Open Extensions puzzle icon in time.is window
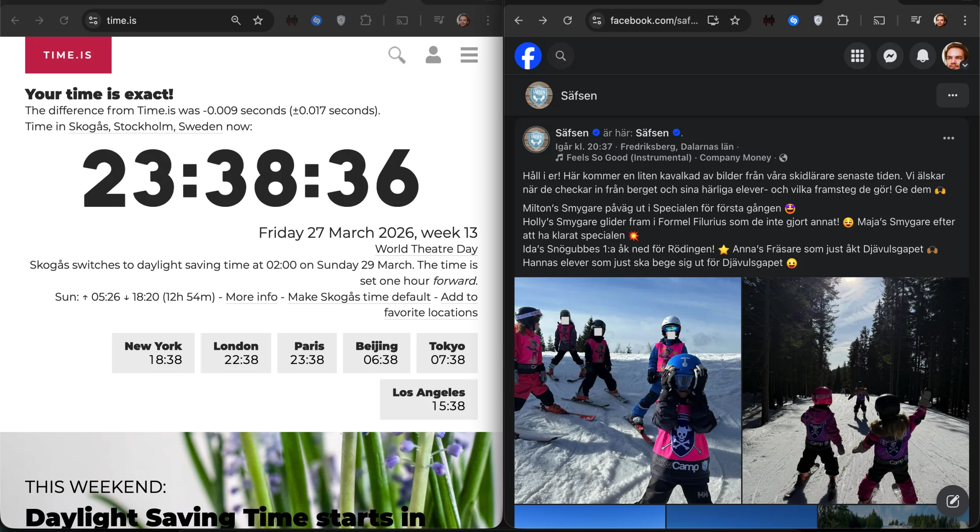This screenshot has height=532, width=980. tap(365, 20)
